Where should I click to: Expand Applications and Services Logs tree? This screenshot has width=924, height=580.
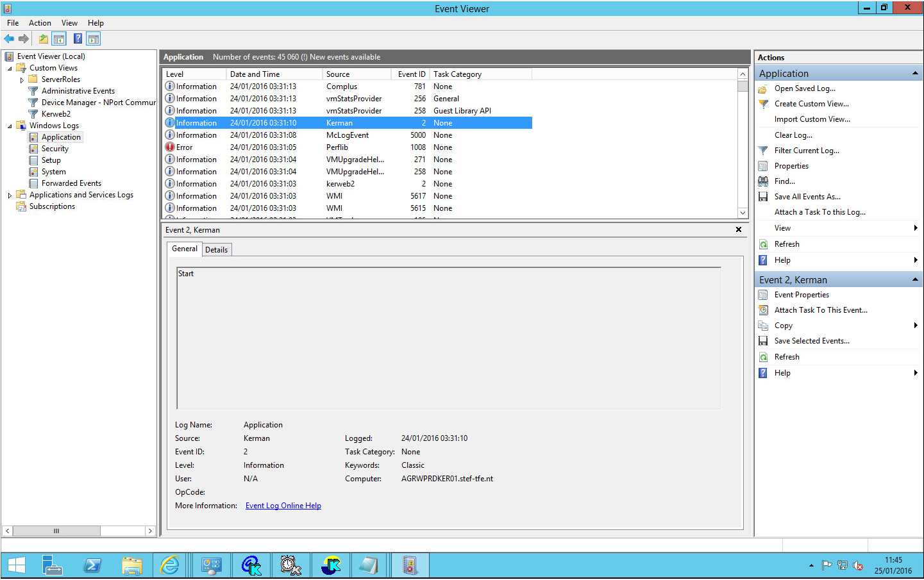tap(10, 195)
